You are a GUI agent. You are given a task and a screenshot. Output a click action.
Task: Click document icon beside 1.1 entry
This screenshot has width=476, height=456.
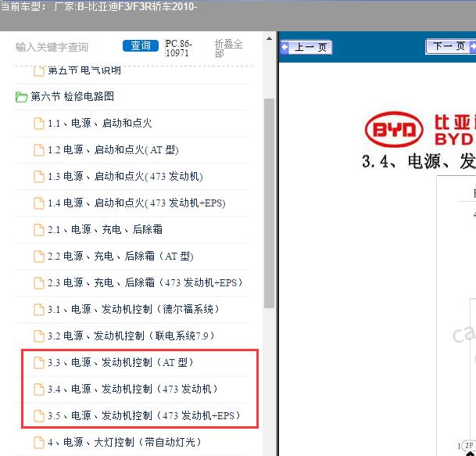click(x=39, y=124)
